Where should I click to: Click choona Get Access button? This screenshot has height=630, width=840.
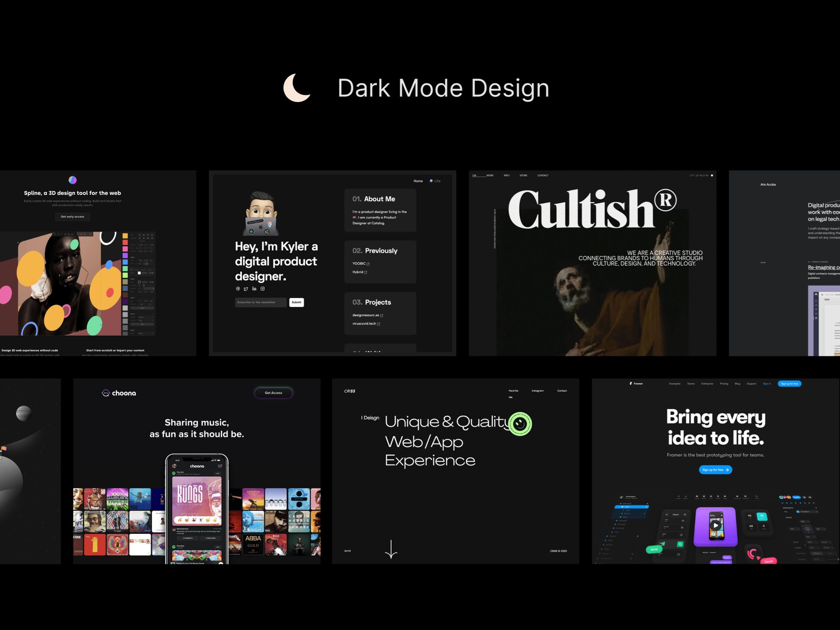[x=273, y=393]
